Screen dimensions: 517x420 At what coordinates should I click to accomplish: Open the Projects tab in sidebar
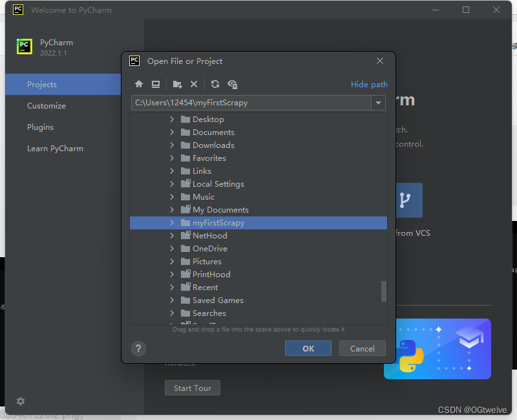63,85
